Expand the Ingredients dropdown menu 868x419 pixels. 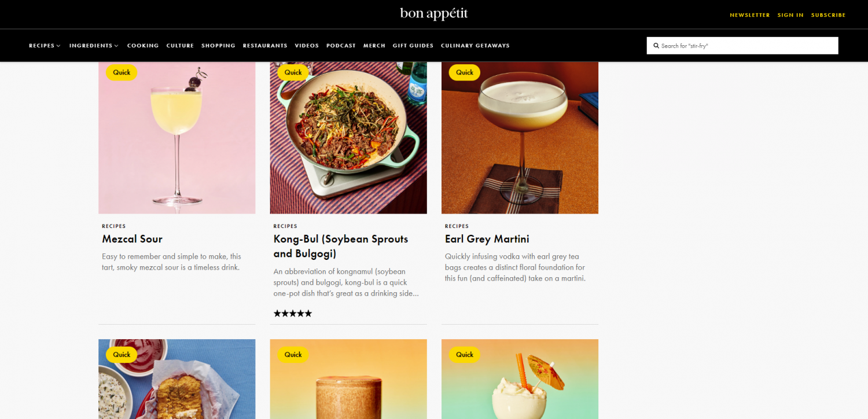94,46
